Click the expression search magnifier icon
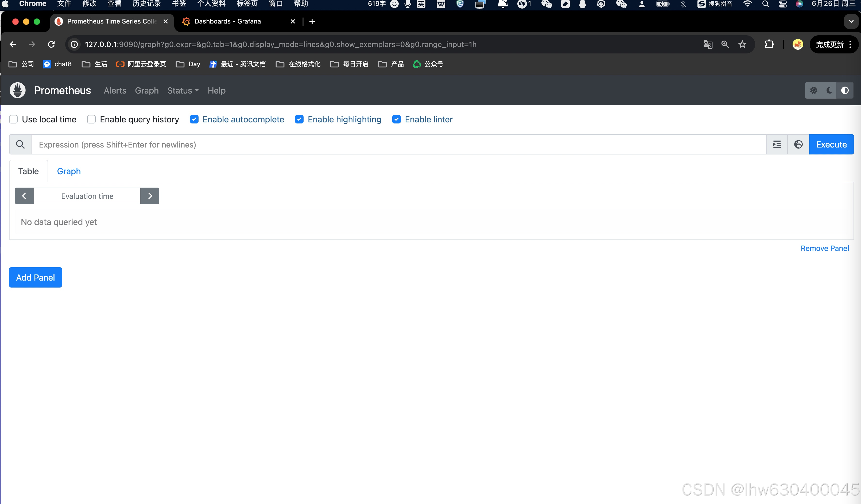This screenshot has width=861, height=504. pyautogui.click(x=20, y=144)
